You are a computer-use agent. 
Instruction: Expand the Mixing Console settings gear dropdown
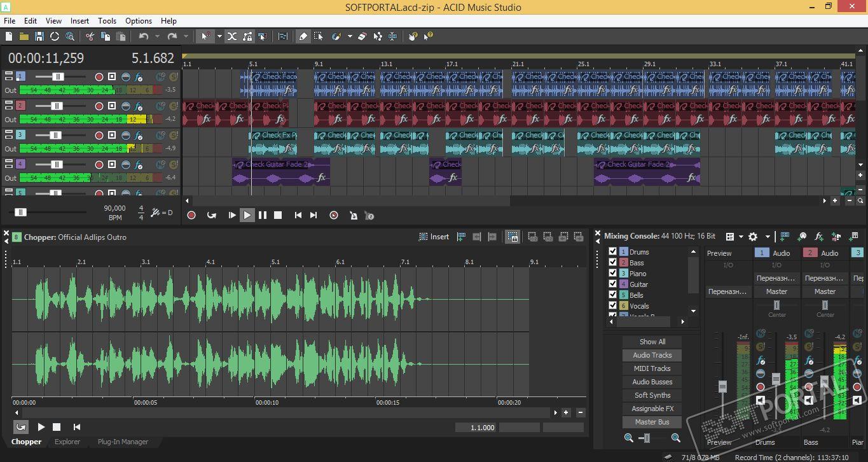click(x=767, y=237)
